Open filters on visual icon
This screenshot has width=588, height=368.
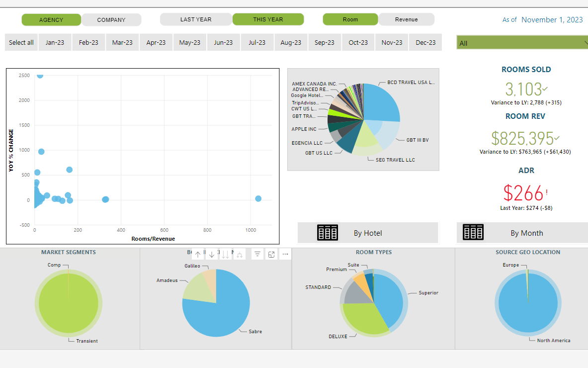[257, 254]
